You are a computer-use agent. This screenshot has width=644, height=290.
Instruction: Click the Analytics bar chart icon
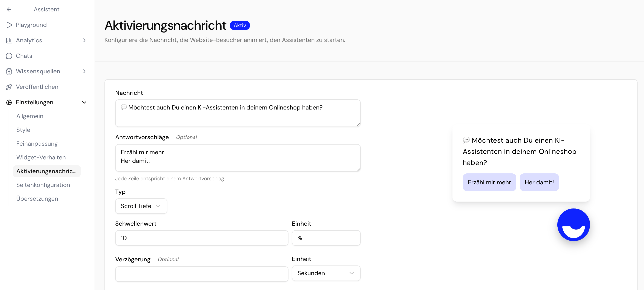click(x=9, y=40)
